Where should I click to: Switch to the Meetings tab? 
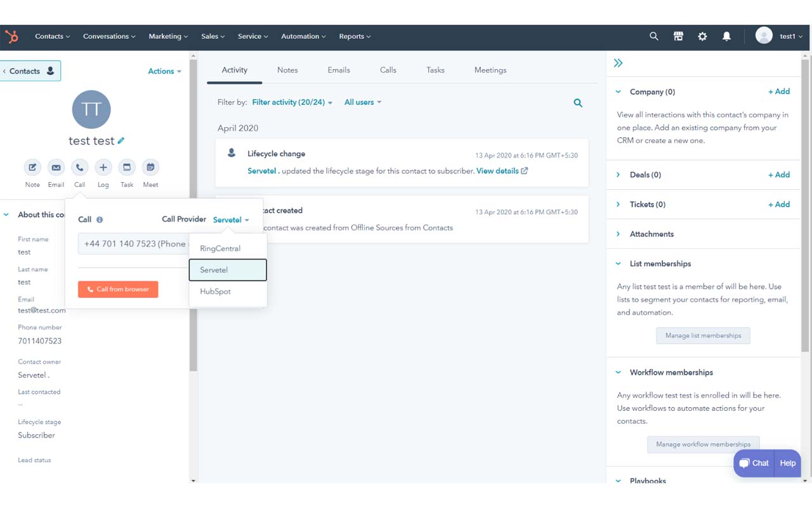coord(490,70)
